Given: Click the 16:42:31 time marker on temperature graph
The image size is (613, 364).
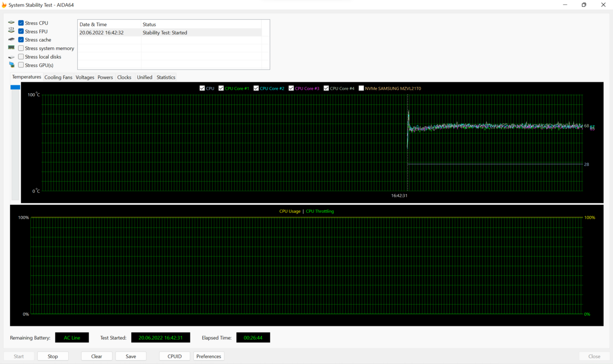Looking at the screenshot, I should 399,195.
